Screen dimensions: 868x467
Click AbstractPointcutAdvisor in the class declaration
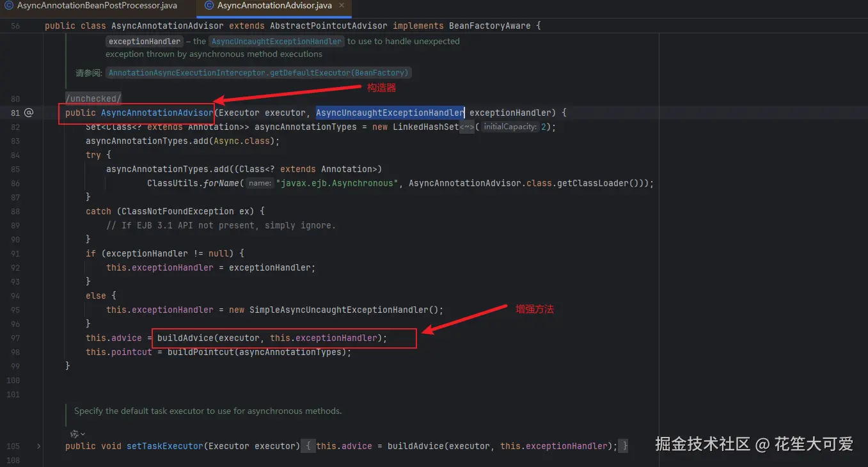pos(328,26)
